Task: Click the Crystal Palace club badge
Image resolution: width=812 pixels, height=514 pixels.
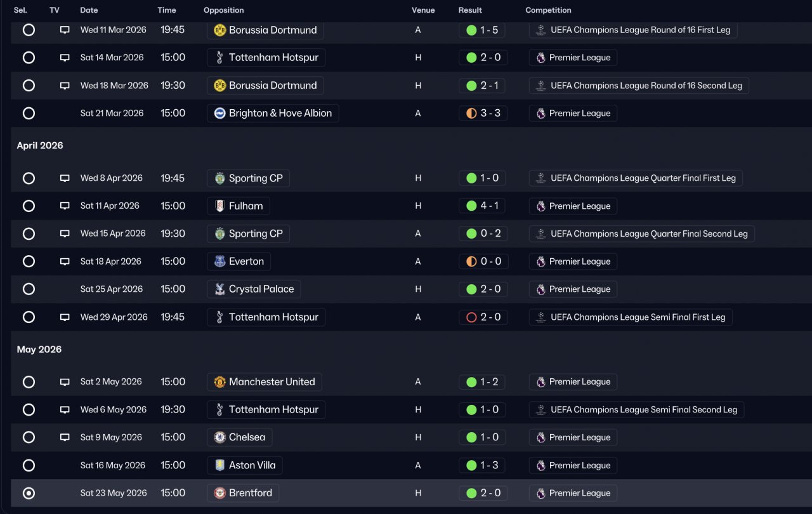Action: coord(219,289)
